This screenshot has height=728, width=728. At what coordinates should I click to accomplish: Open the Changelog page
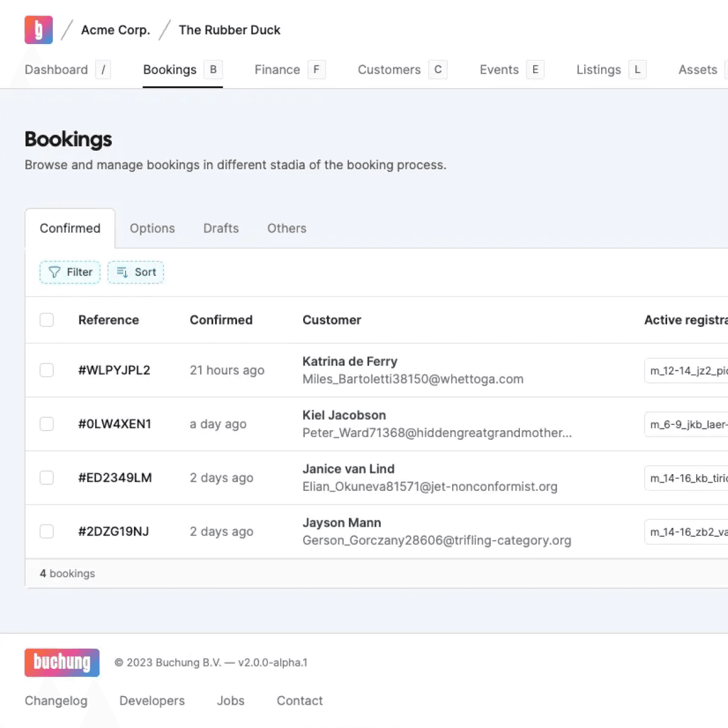56,700
